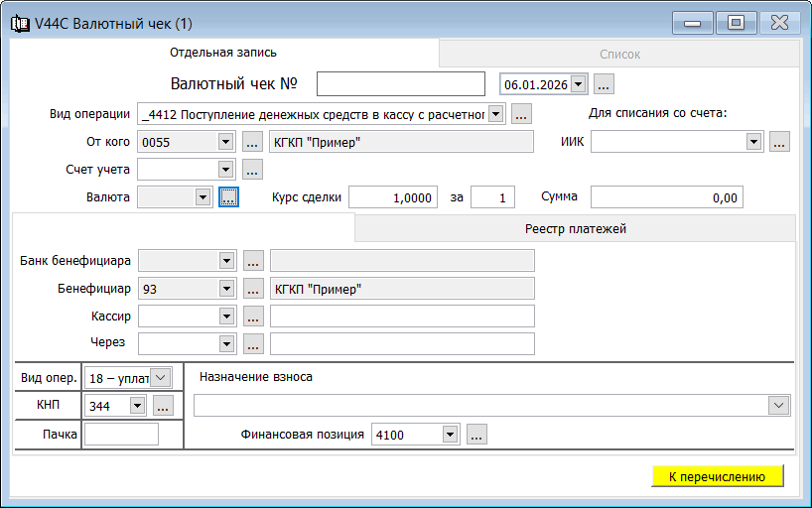812x508 pixels.
Task: Click the Валютный чек № input field
Action: pos(400,84)
